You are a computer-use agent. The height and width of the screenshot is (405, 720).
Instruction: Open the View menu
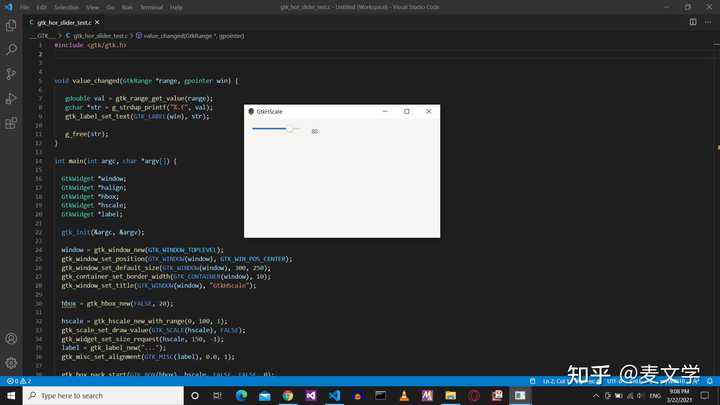pyautogui.click(x=92, y=7)
